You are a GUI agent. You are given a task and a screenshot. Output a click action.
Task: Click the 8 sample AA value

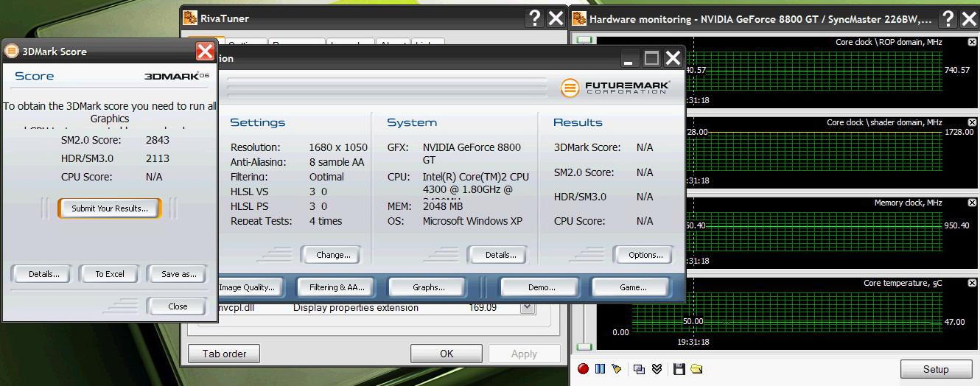tap(337, 162)
